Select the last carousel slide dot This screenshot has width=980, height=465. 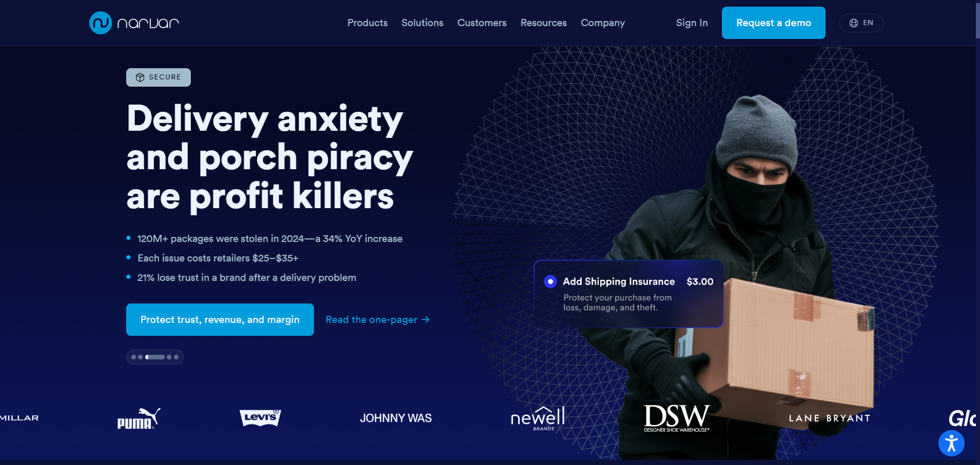176,357
